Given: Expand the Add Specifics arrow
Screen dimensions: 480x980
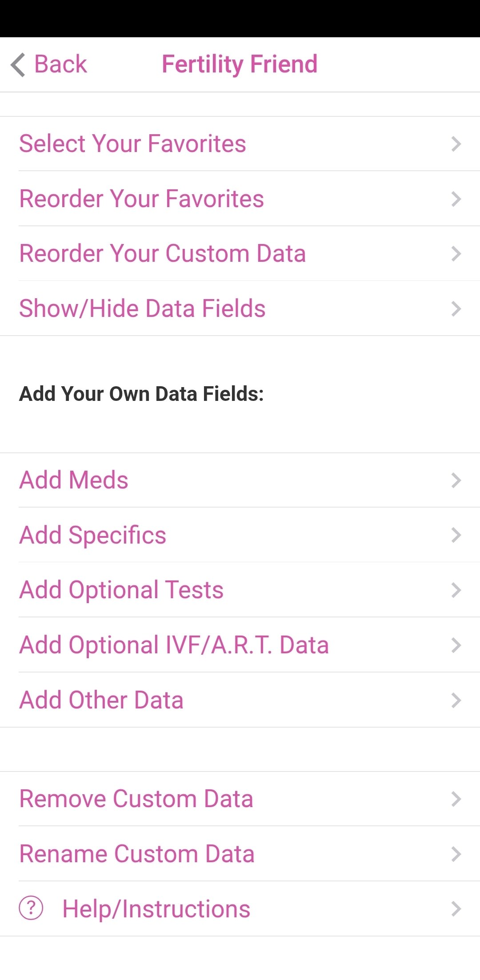Looking at the screenshot, I should (456, 535).
